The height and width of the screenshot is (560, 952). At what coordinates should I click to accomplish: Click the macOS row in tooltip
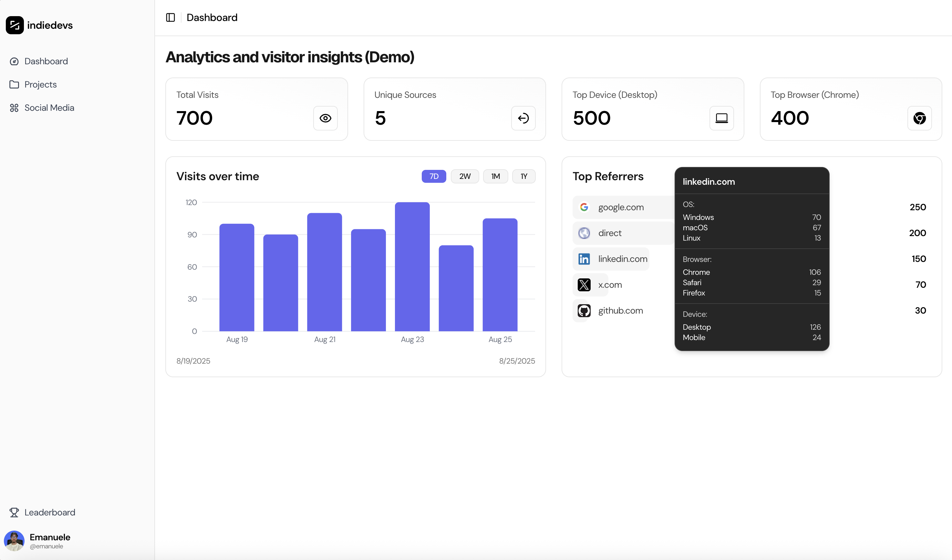[x=752, y=227]
